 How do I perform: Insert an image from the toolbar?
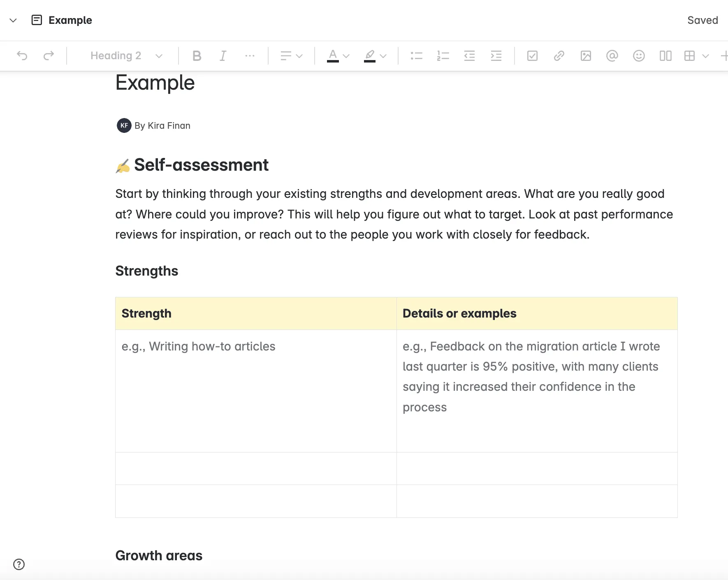586,56
